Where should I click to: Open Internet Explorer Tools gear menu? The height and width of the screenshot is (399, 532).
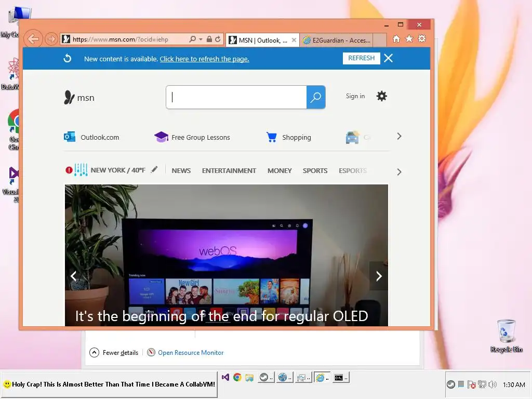422,38
